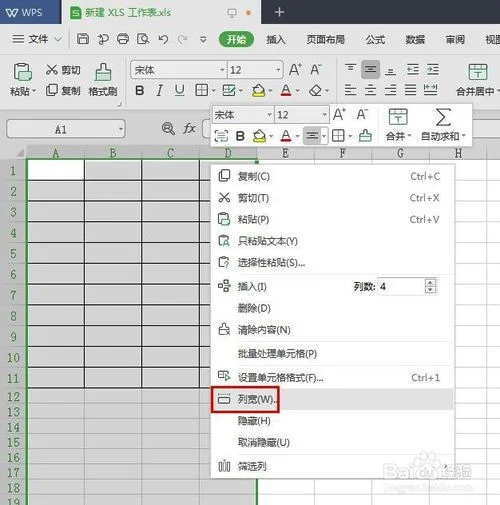The image size is (500, 505).
Task: Click mini toolbar Bold button
Action: click(x=240, y=136)
